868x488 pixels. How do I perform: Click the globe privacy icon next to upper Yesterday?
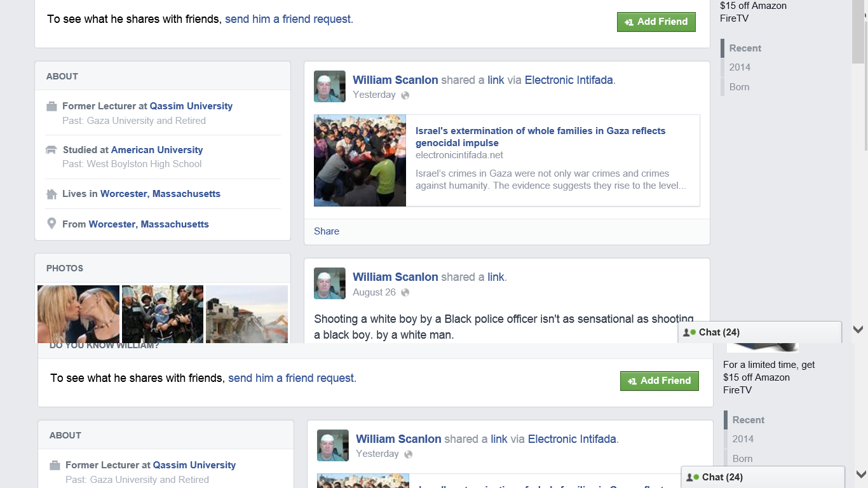(x=405, y=95)
